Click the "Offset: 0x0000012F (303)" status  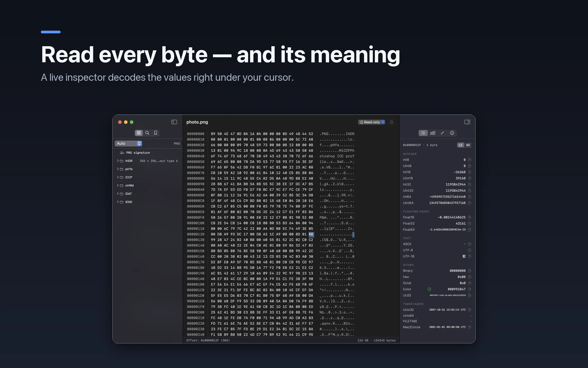click(x=208, y=340)
